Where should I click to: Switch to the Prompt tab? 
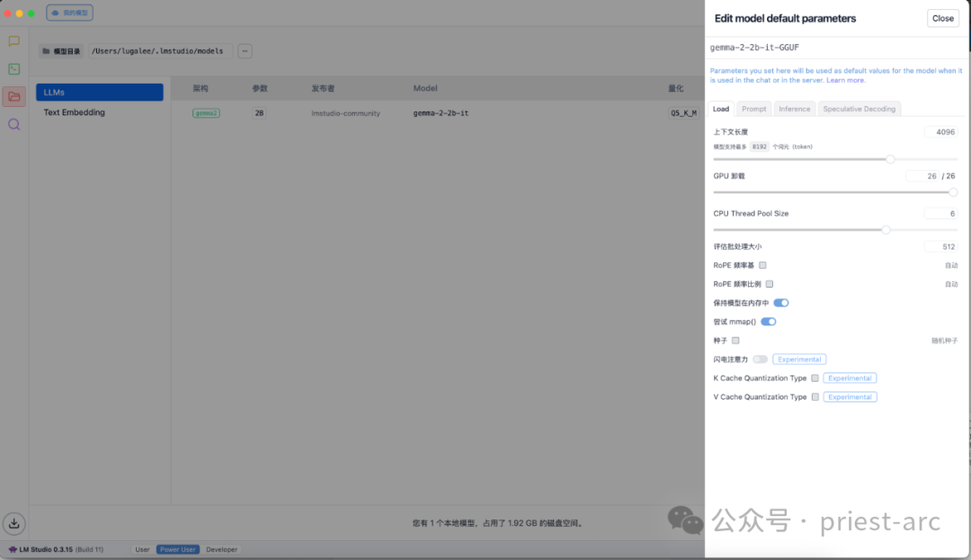[753, 109]
